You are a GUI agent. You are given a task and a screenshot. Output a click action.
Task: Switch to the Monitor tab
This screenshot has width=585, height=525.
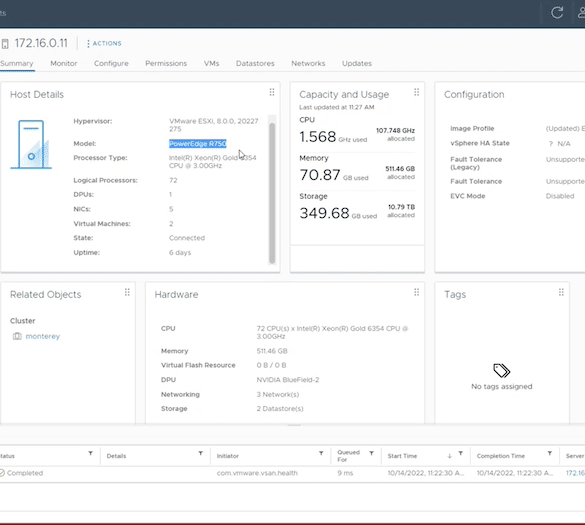(64, 63)
